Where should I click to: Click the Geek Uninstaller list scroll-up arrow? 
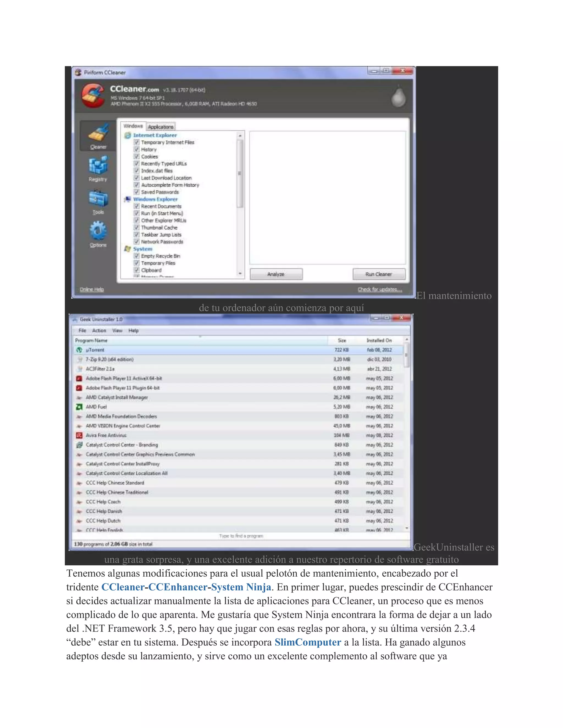(407, 339)
